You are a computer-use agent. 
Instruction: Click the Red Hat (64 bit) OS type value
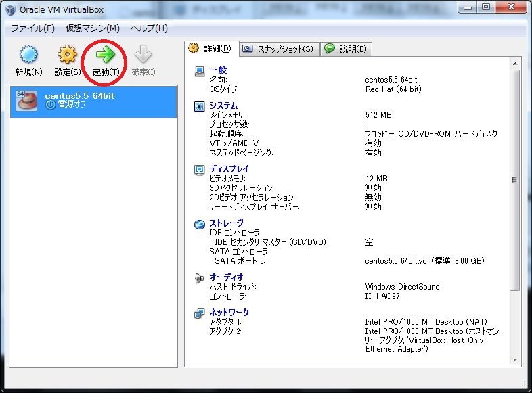[x=393, y=89]
